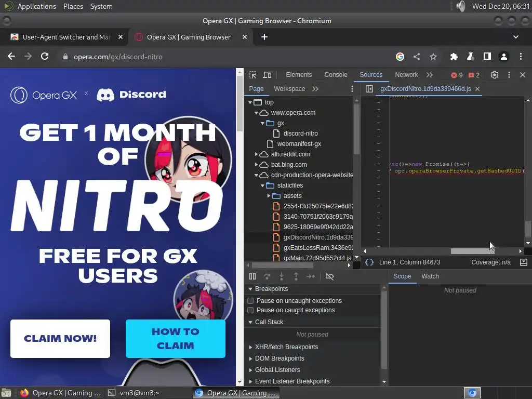The width and height of the screenshot is (532, 399).
Task: Toggle the device toolbar icon
Action: coord(268,75)
